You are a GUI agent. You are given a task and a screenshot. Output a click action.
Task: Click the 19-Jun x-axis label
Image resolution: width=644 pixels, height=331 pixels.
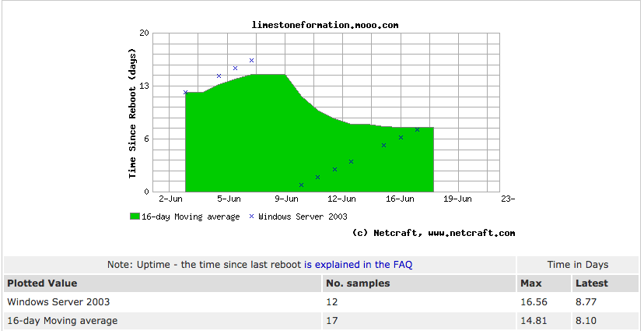457,199
